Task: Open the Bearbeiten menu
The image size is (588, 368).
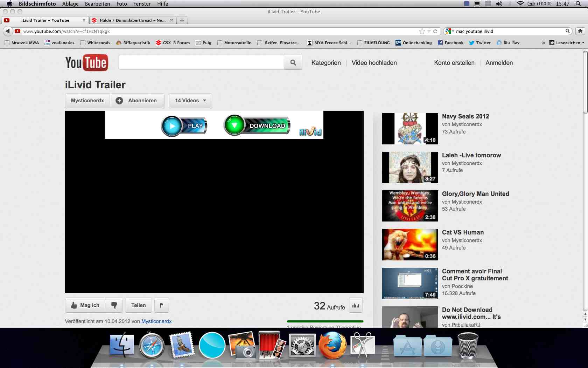Action: point(97,4)
